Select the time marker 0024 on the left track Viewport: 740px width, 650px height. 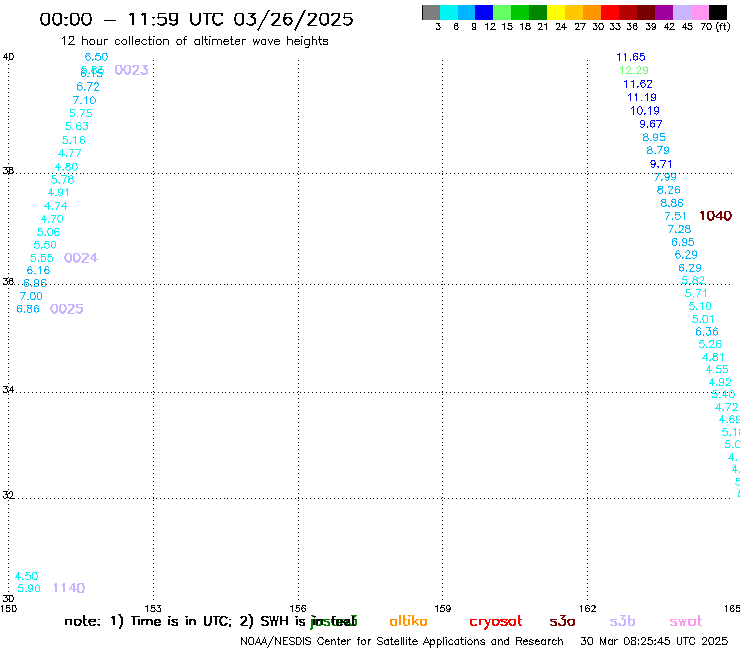[x=81, y=258]
